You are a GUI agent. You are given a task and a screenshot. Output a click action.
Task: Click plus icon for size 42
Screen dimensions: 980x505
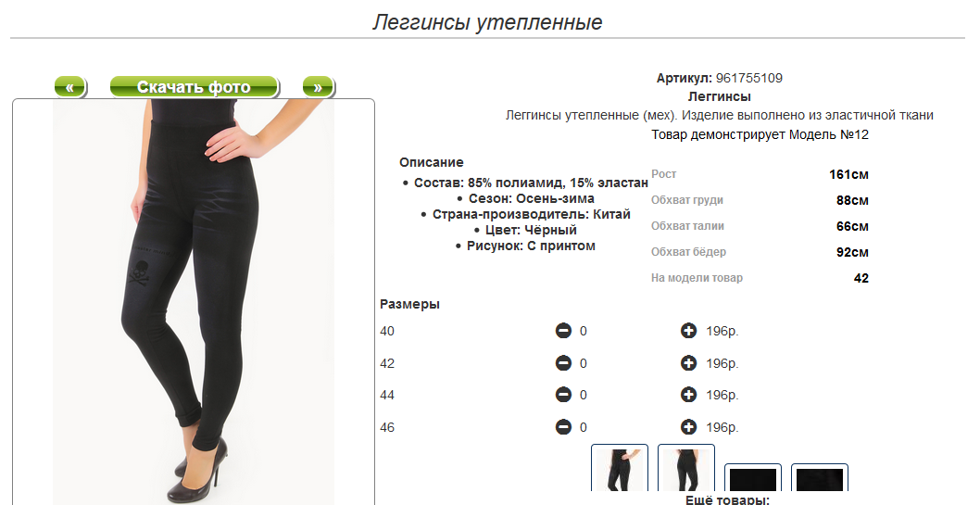pyautogui.click(x=689, y=363)
